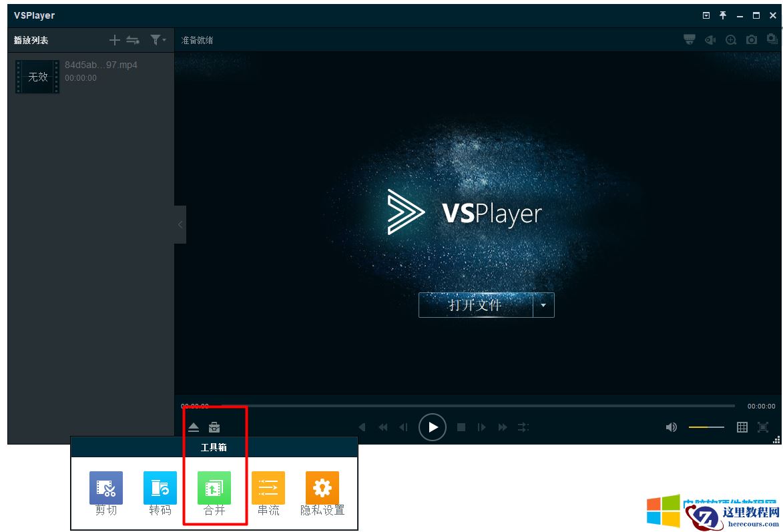Enter fullscreen with the corner-bracket icon
This screenshot has height=532, width=783.
click(x=763, y=427)
